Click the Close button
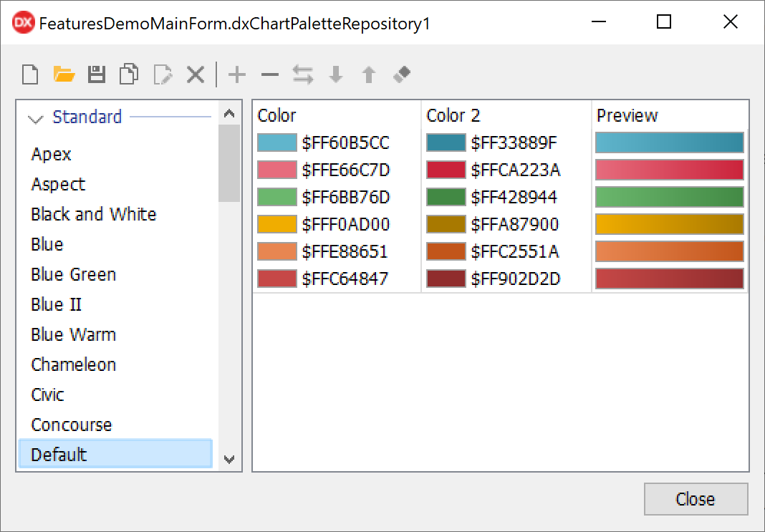This screenshot has width=765, height=532. tap(696, 499)
